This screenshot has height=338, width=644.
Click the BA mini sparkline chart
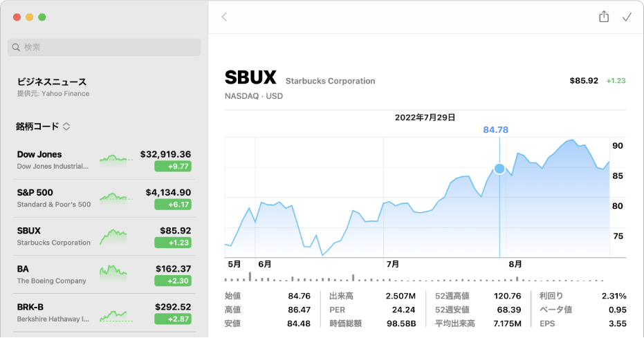115,274
